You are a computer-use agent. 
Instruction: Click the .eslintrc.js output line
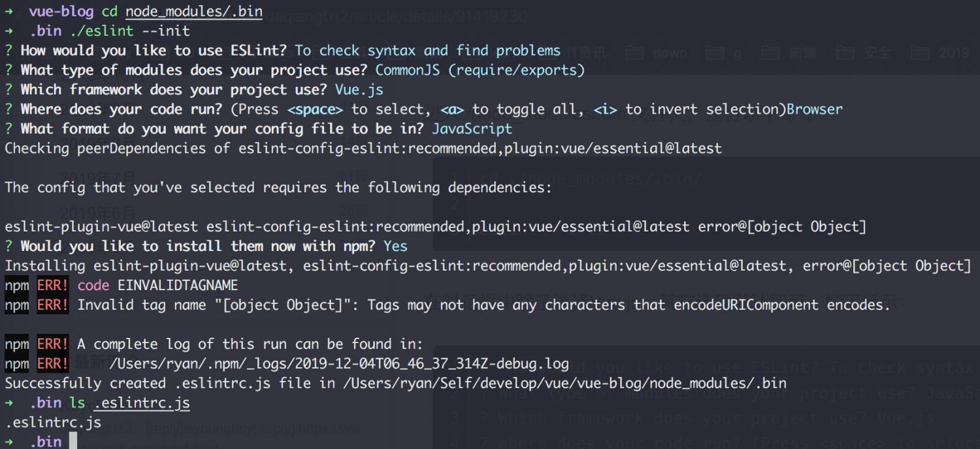[53, 423]
